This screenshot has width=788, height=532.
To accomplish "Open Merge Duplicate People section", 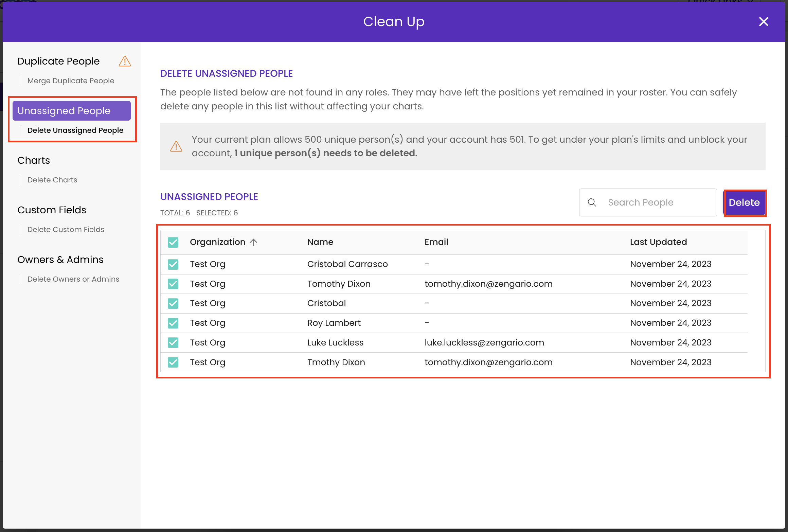I will pyautogui.click(x=71, y=81).
